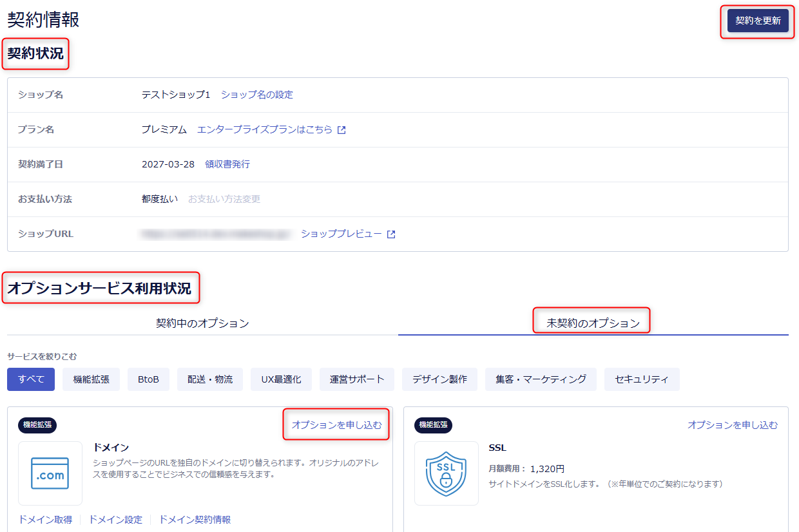Filter services by UX最適化
The height and width of the screenshot is (532, 799).
281,379
